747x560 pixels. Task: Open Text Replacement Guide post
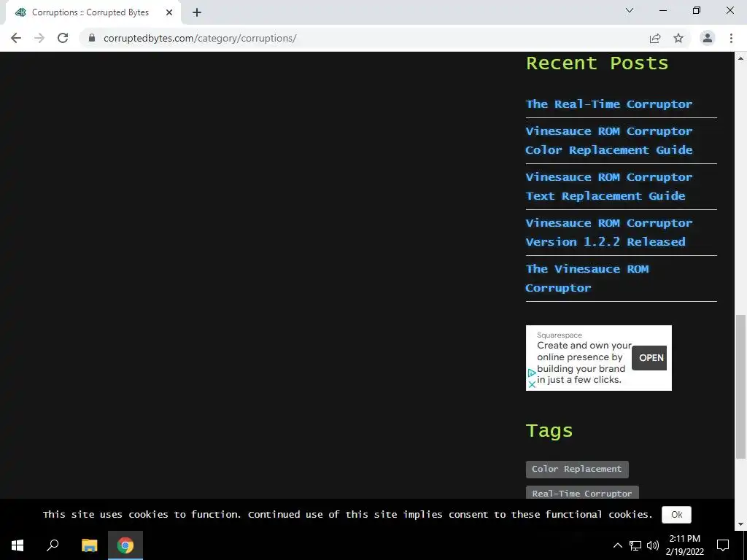(609, 187)
